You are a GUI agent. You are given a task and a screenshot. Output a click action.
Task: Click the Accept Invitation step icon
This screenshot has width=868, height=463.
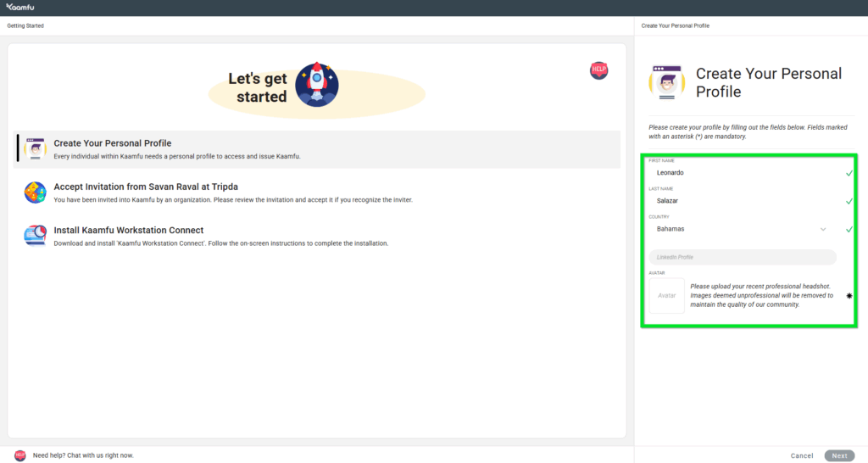pyautogui.click(x=35, y=192)
